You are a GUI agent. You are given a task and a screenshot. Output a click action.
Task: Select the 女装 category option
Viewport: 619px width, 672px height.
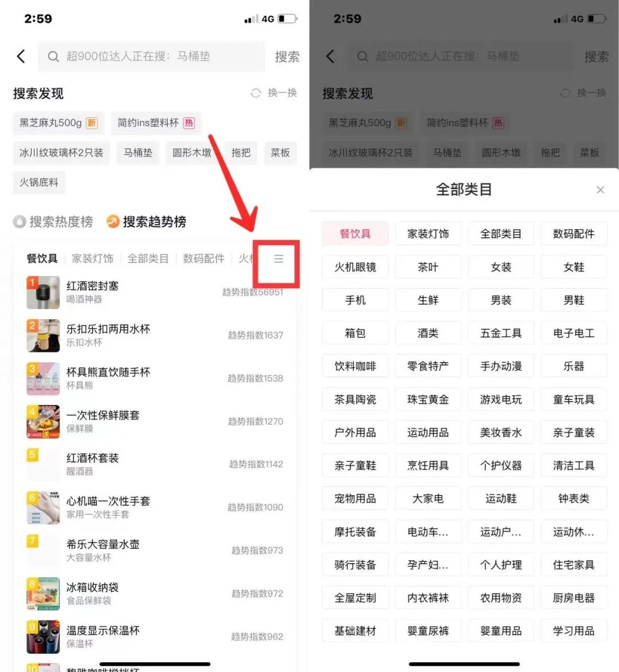pyautogui.click(x=501, y=266)
